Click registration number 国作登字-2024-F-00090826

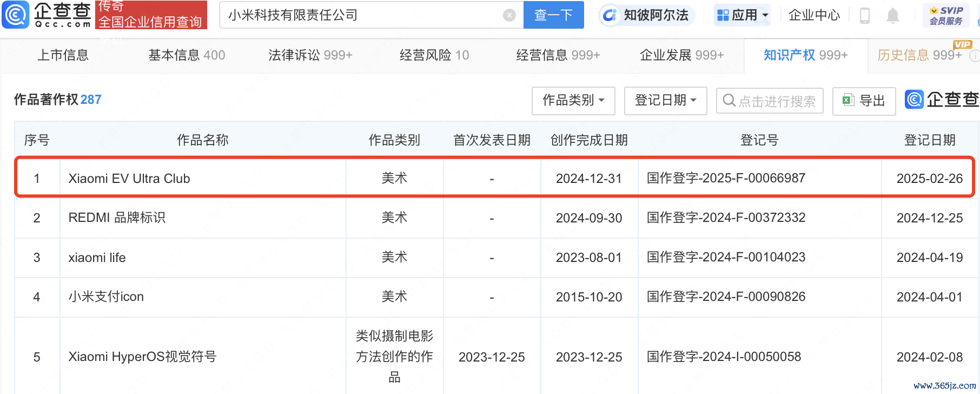coord(726,297)
